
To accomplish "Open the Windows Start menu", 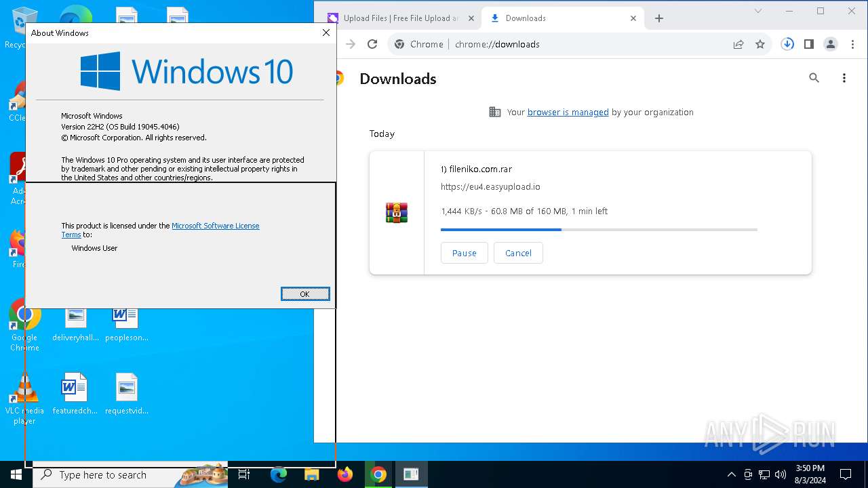I will click(x=16, y=474).
